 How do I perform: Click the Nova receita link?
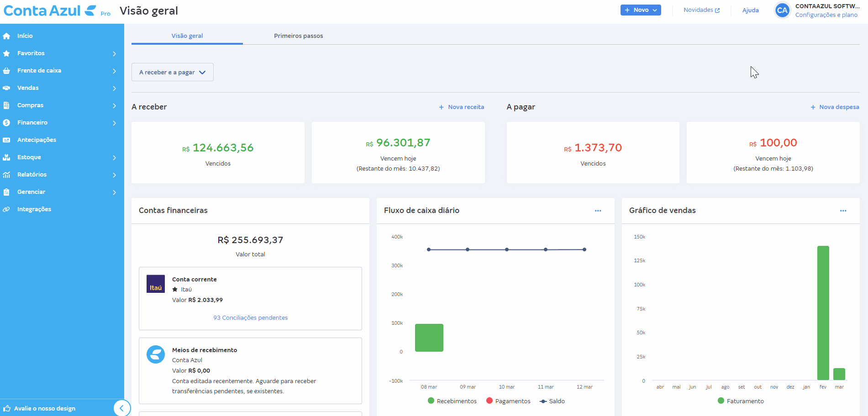click(x=462, y=107)
